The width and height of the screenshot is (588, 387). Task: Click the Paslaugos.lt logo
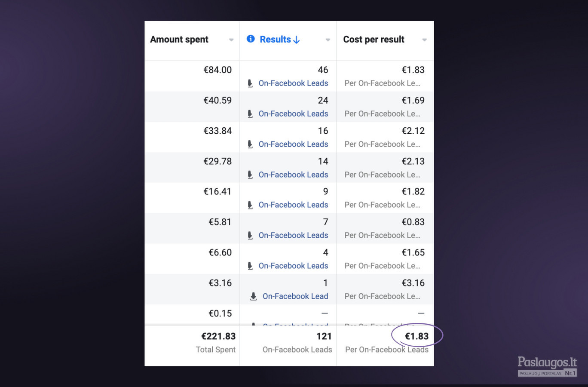tap(547, 366)
